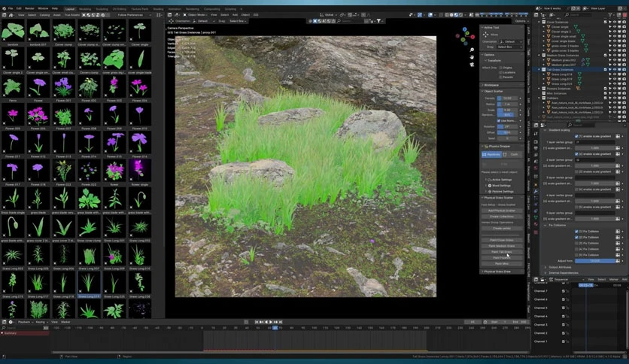Open the green Object Data tab in Properties
629x364 pixels.
pyautogui.click(x=536, y=217)
